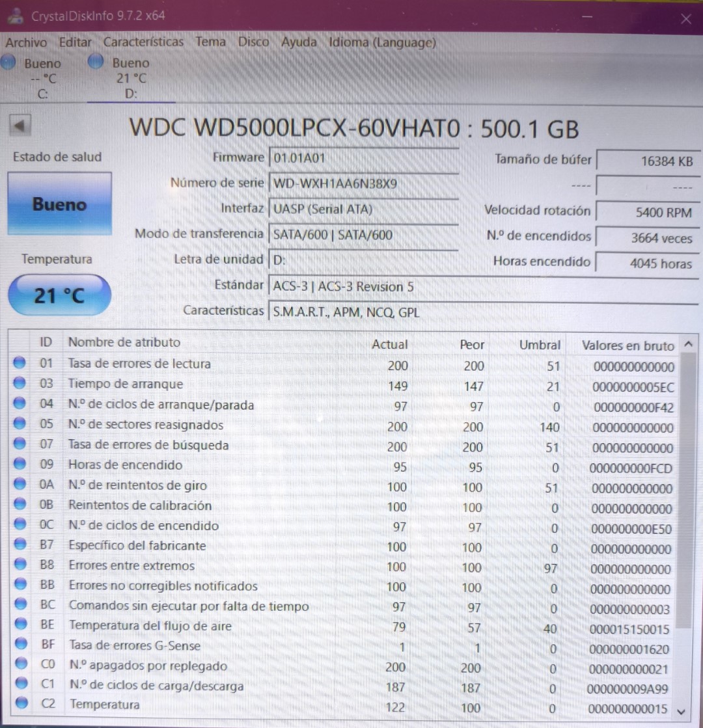Click the blue status icon for attribute B7
This screenshot has height=728, width=703.
pos(20,543)
